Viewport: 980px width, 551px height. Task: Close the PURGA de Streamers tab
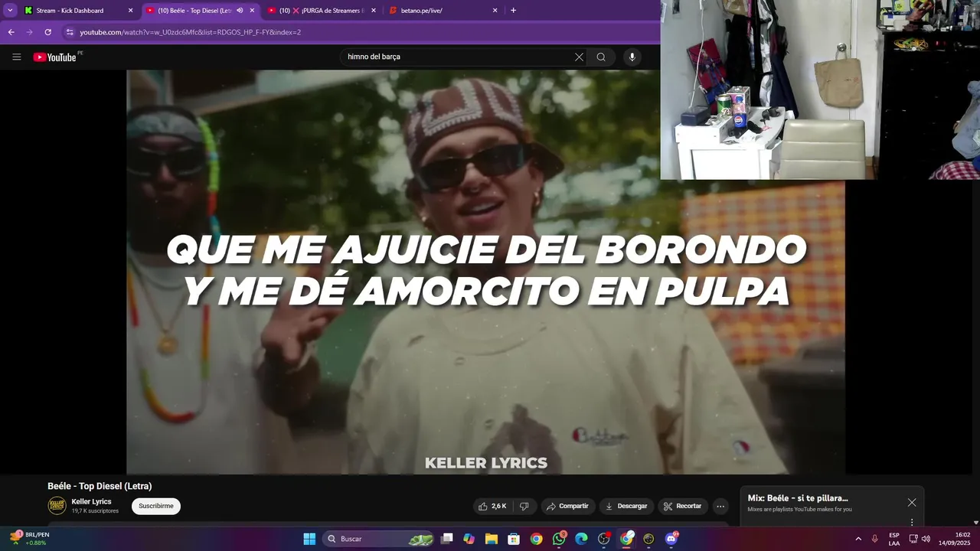374,11
